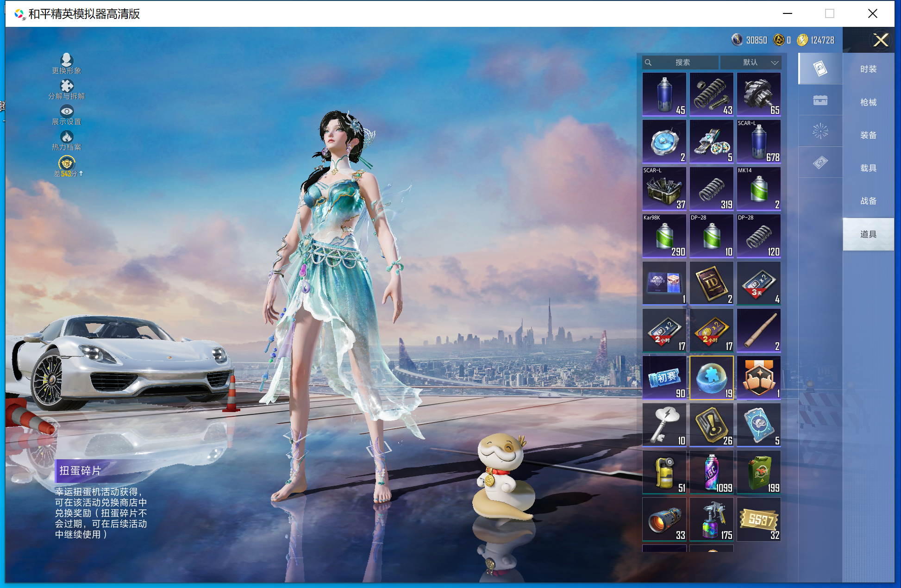The width and height of the screenshot is (901, 588).
Task: Select the 战备 category tab
Action: click(868, 201)
